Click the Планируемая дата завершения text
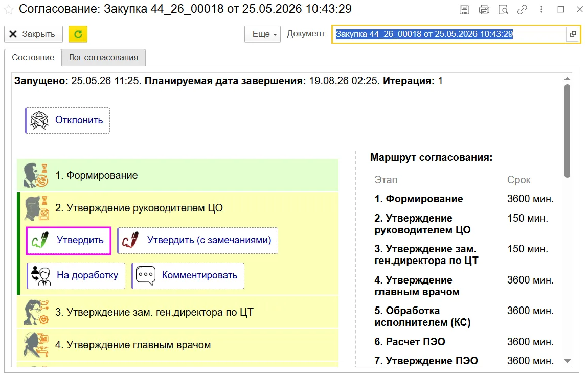Viewport: 588px width, 378px height. 225,81
